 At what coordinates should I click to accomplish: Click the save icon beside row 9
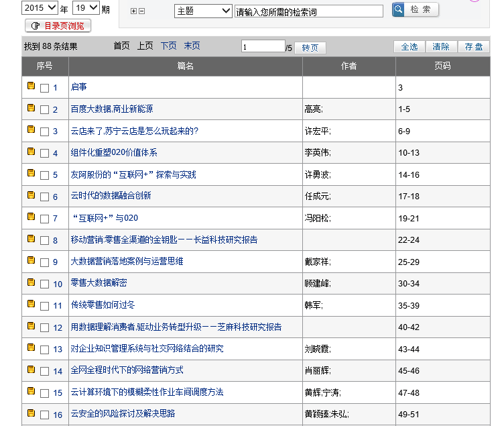pos(31,260)
